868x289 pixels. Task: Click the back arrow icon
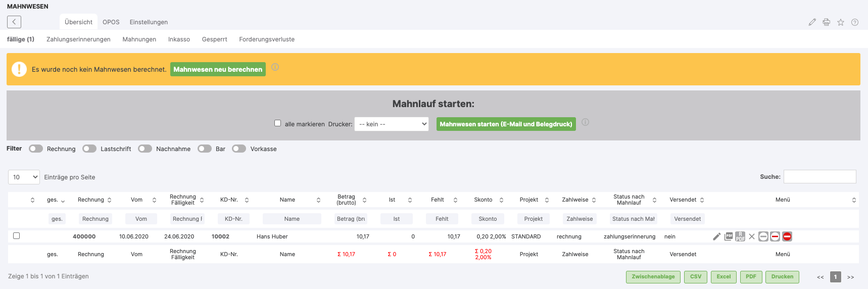(14, 22)
